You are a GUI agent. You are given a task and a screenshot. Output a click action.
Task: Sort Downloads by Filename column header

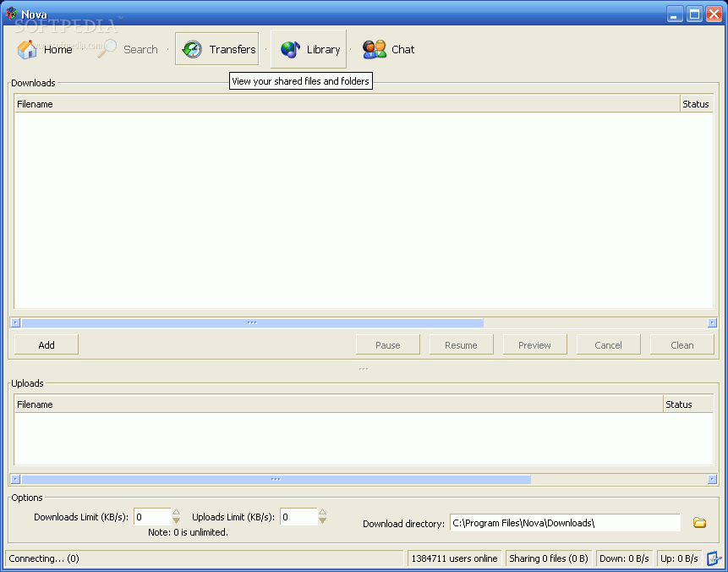(x=347, y=103)
